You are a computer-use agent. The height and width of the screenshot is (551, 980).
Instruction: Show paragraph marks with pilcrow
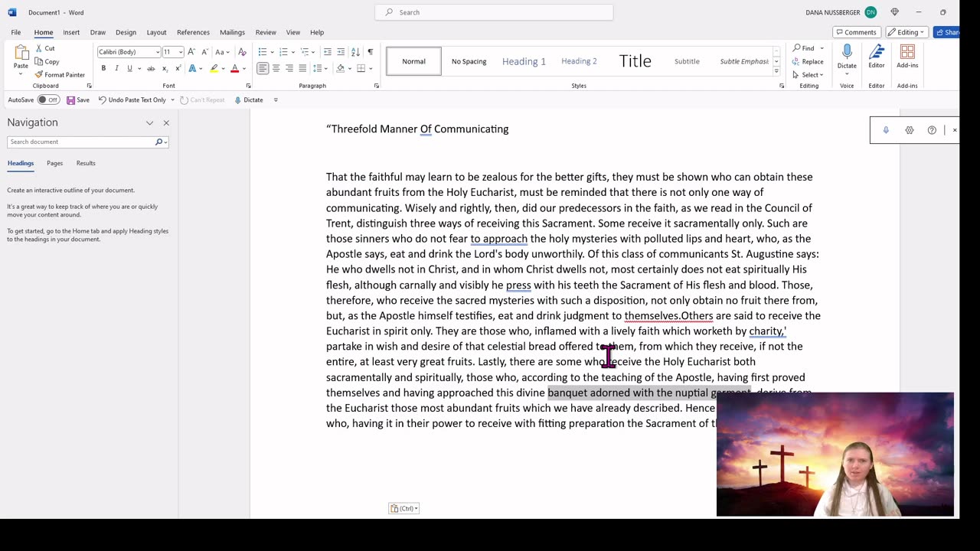pyautogui.click(x=370, y=52)
